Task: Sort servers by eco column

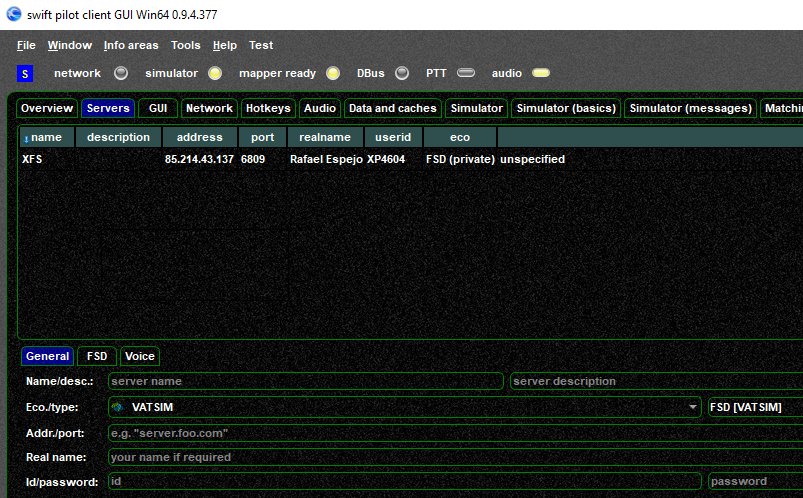Action: click(460, 137)
